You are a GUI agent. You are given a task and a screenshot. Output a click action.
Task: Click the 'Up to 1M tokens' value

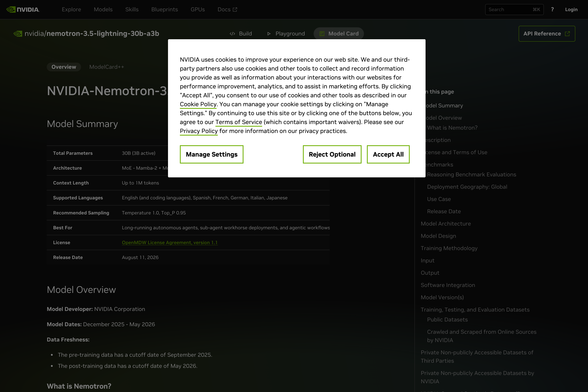pyautogui.click(x=140, y=183)
